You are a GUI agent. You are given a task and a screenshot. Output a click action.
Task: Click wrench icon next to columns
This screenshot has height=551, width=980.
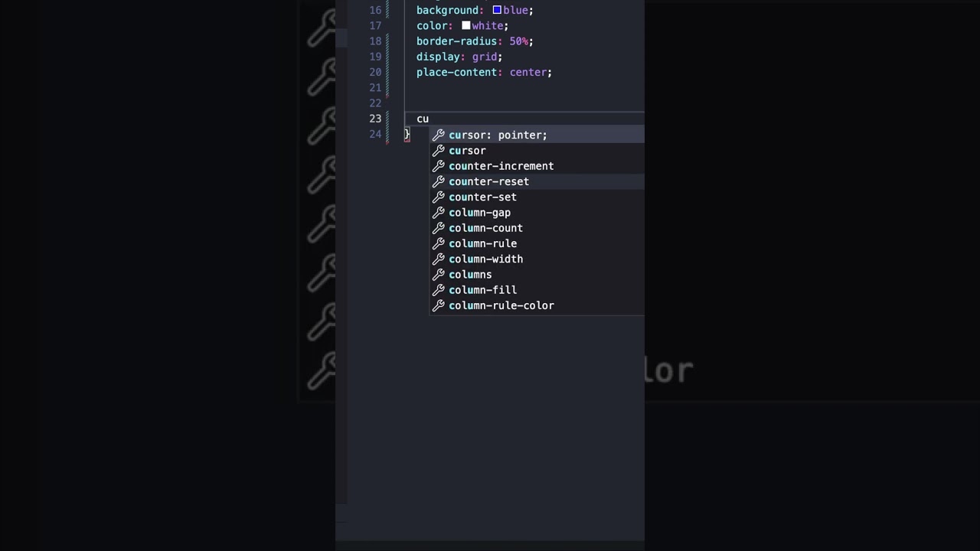439,275
